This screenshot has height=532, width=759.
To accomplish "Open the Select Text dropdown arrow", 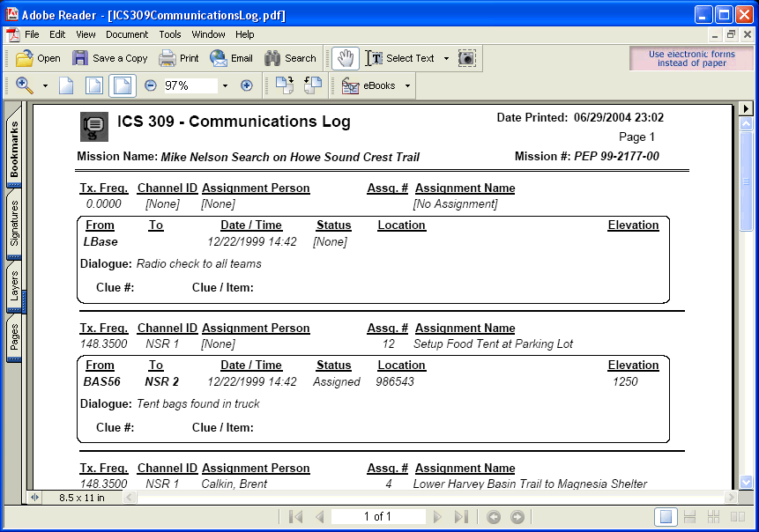I will 445,58.
